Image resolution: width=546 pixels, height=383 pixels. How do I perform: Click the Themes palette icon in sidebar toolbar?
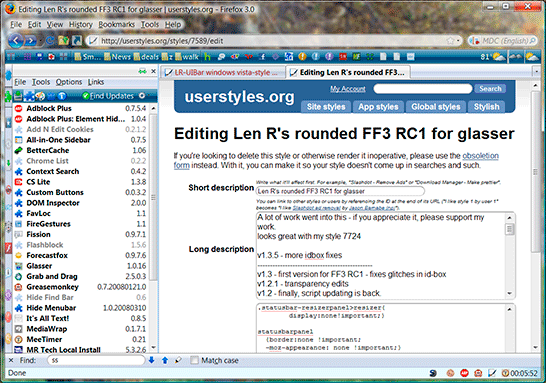pyautogui.click(x=40, y=96)
